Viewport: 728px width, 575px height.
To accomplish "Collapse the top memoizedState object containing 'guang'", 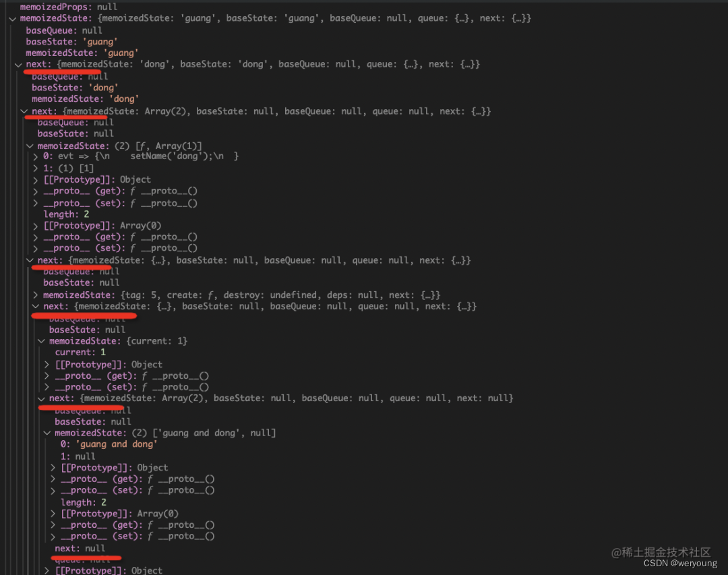I will tap(13, 19).
